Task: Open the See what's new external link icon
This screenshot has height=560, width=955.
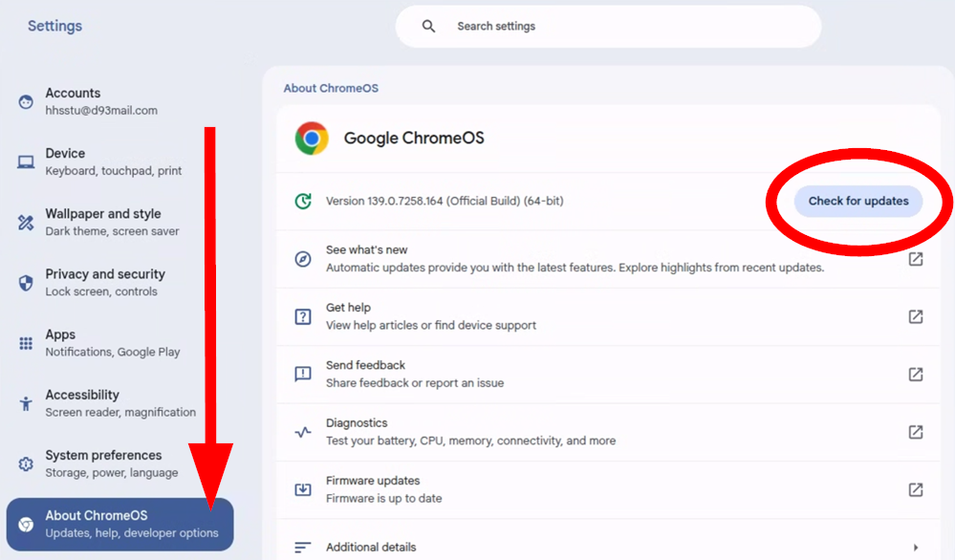Action: pyautogui.click(x=915, y=259)
